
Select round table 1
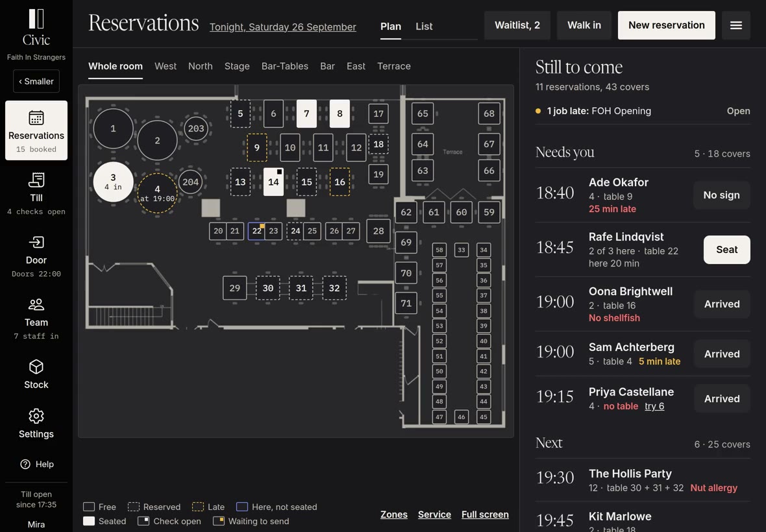114,128
